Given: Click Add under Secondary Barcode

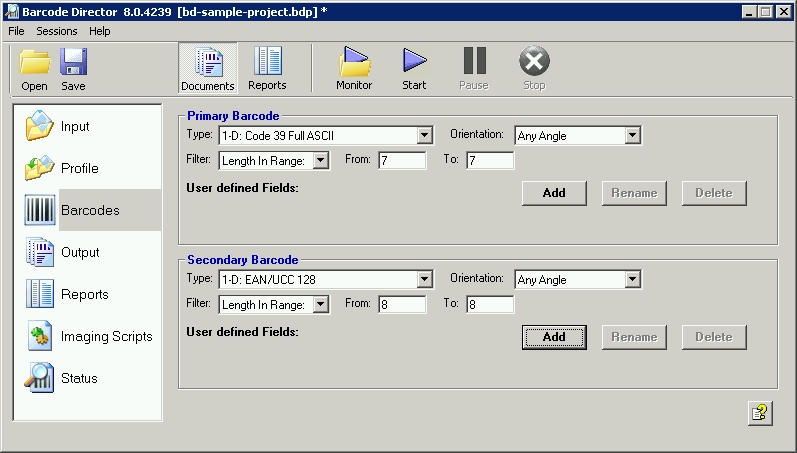Looking at the screenshot, I should [x=554, y=337].
